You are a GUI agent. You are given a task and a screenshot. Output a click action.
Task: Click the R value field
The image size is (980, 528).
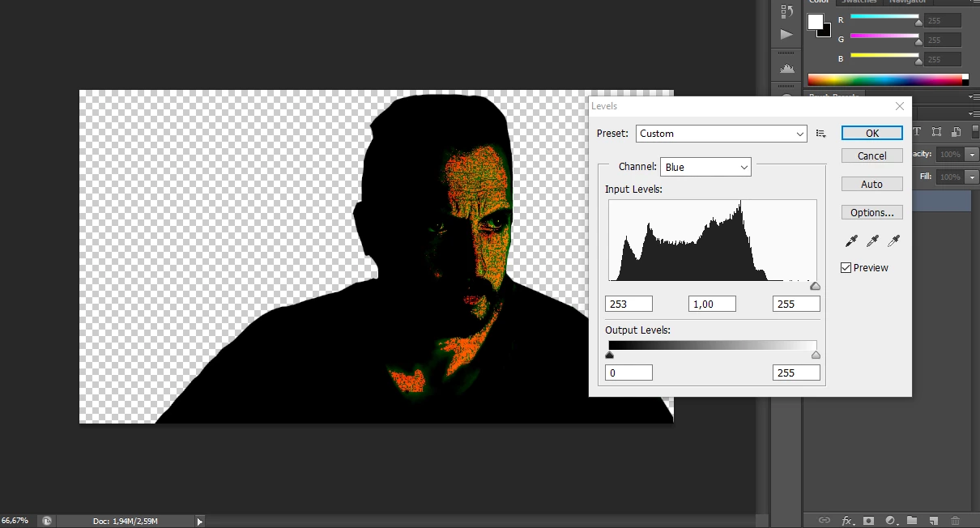(943, 20)
